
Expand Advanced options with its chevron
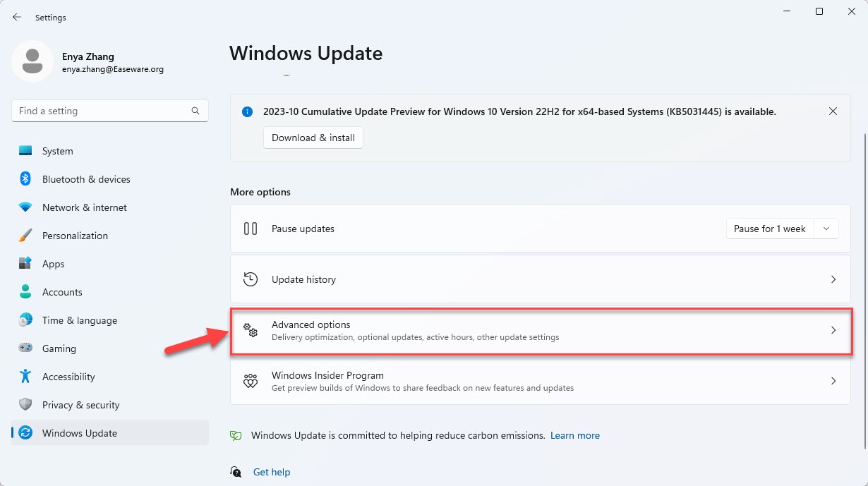coord(833,330)
